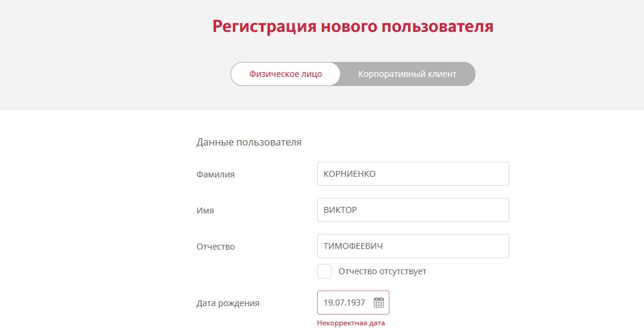Click the date text 19.07.1937
This screenshot has width=644, height=335.
point(344,303)
